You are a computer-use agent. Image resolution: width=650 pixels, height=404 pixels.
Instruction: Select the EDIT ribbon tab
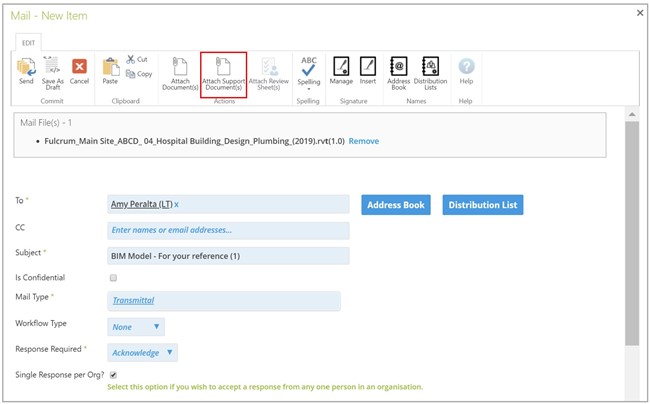(29, 43)
